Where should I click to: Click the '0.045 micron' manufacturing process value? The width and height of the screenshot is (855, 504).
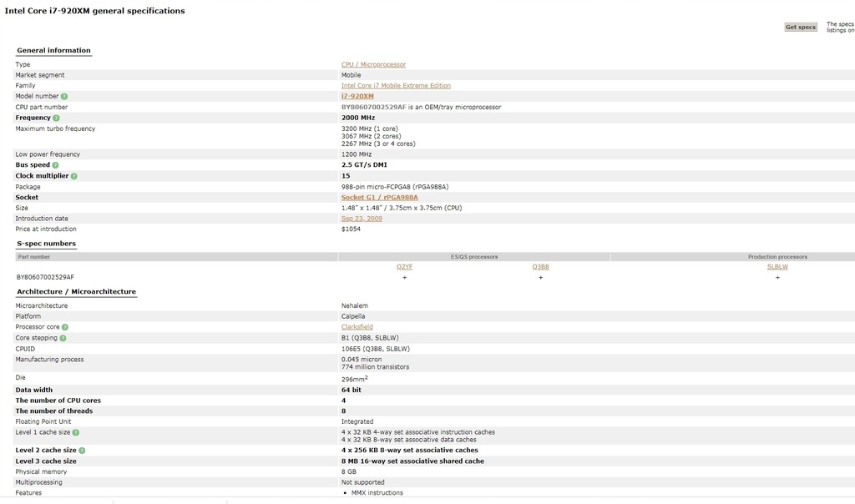pyautogui.click(x=362, y=360)
